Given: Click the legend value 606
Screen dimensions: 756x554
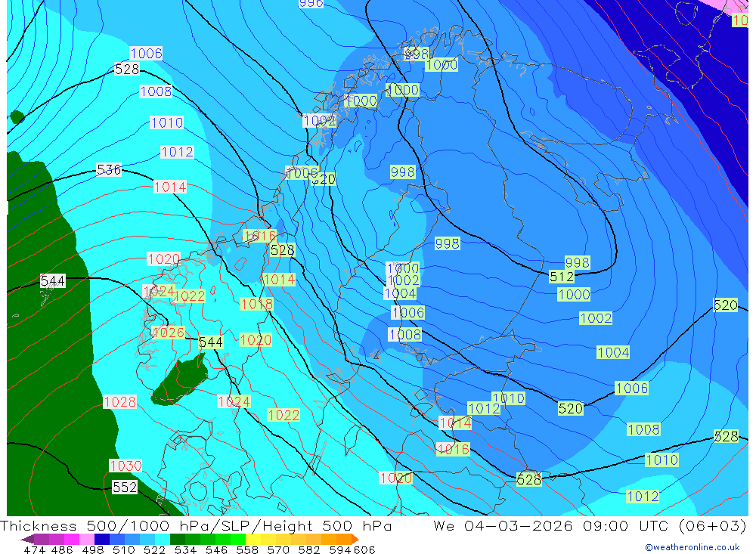Looking at the screenshot, I should pos(364,549).
